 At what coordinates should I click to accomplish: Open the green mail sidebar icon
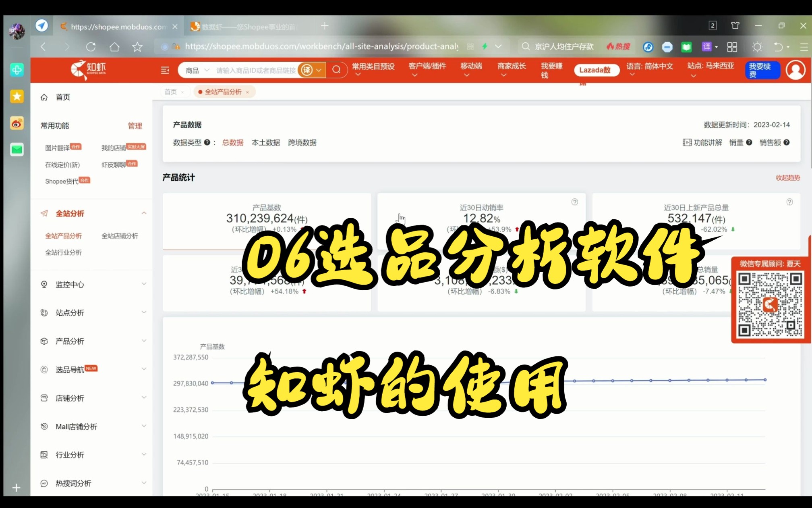coord(17,150)
